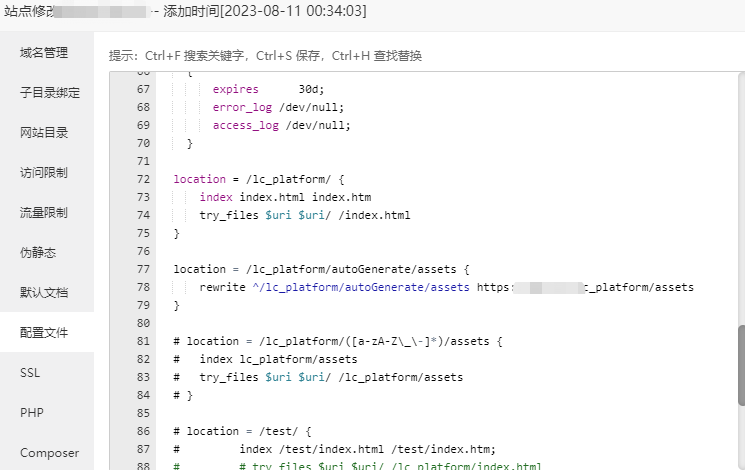Click commented try_files line 83

click(318, 377)
